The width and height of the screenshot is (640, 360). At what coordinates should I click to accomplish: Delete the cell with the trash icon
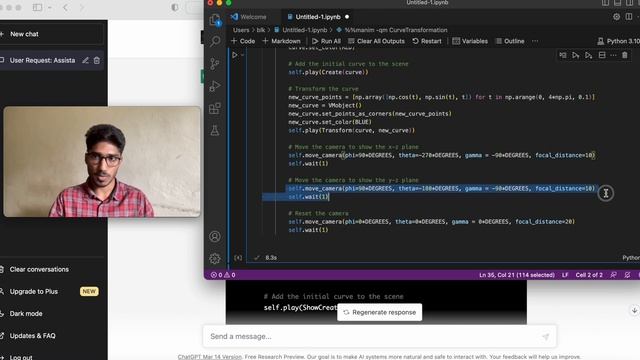point(625,55)
